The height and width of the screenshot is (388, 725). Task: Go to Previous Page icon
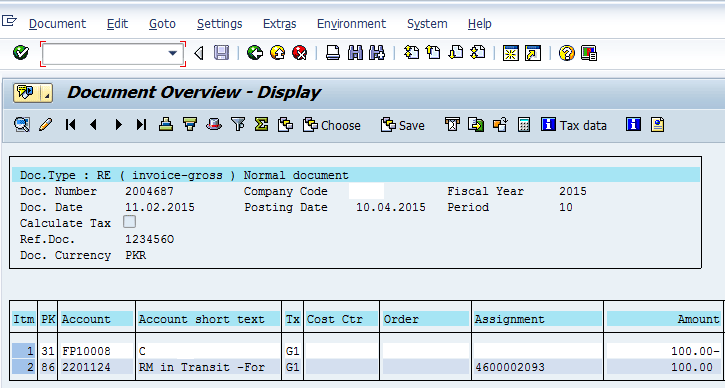coord(433,53)
